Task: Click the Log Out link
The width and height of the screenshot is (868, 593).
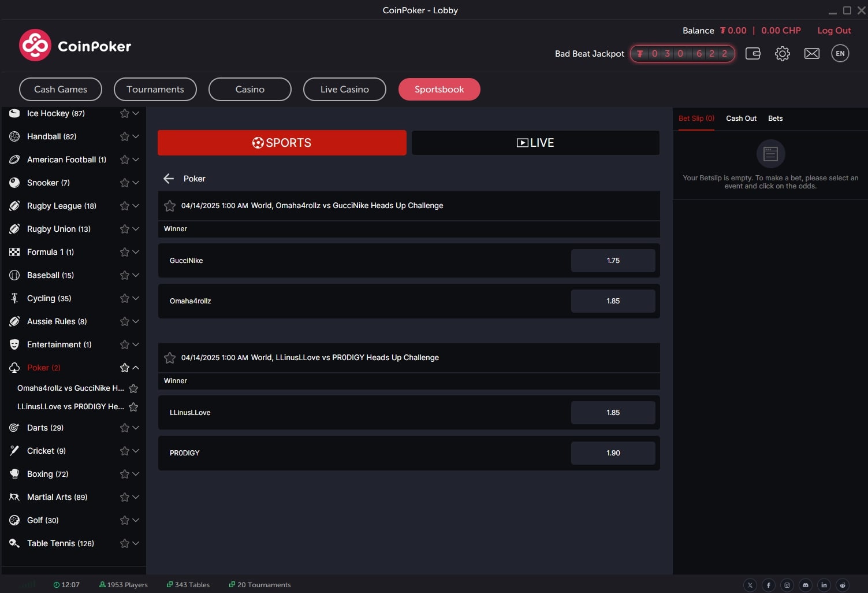Action: tap(834, 31)
